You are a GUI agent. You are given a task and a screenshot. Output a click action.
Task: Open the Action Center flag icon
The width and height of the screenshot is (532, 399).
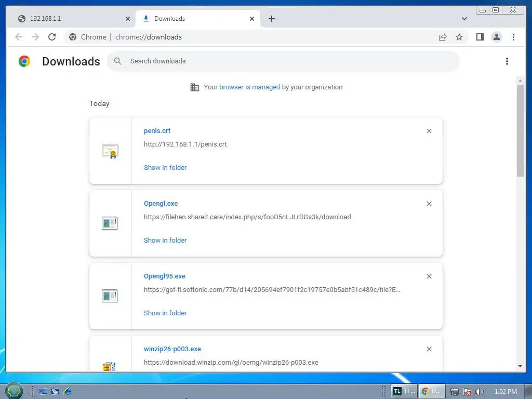(467, 392)
